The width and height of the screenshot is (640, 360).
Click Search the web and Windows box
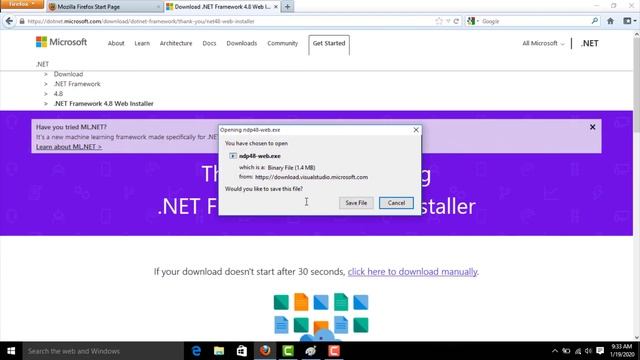[x=103, y=351]
